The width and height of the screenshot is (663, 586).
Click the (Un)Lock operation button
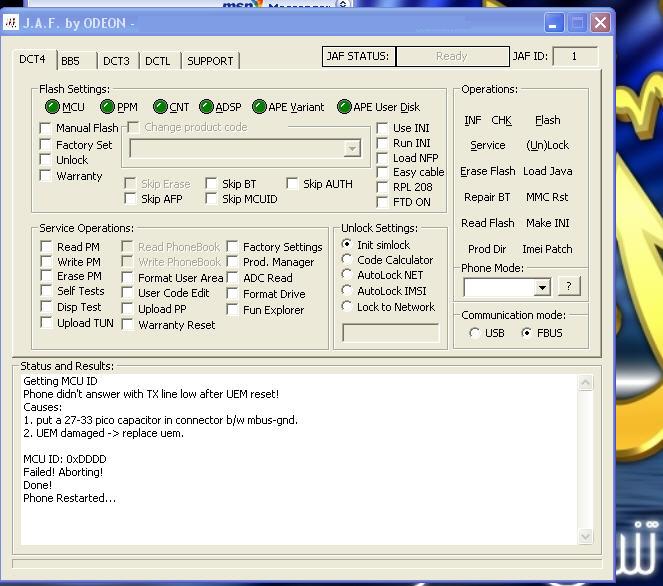(x=548, y=145)
